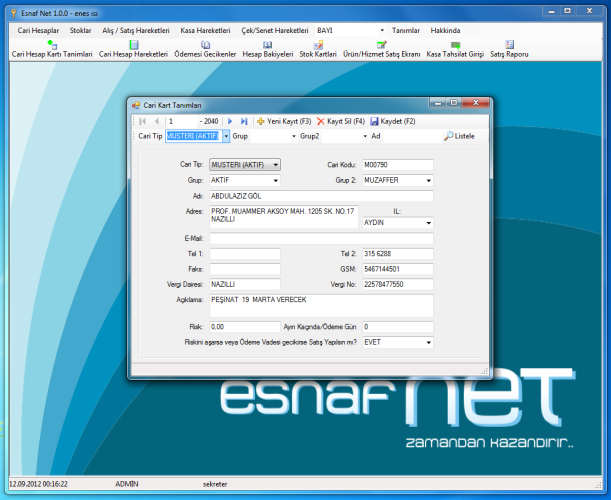
Task: Expand the BAYİ dropdown in menu bar
Action: (x=382, y=30)
